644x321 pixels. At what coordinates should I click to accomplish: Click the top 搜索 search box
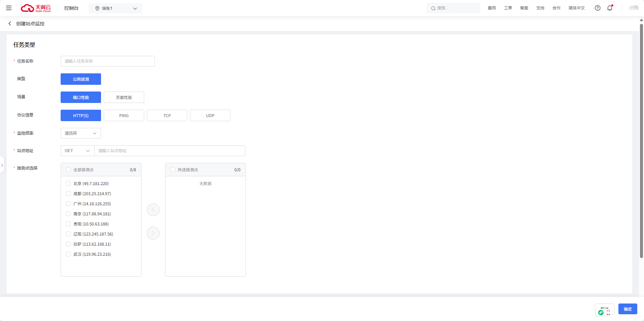pos(453,8)
